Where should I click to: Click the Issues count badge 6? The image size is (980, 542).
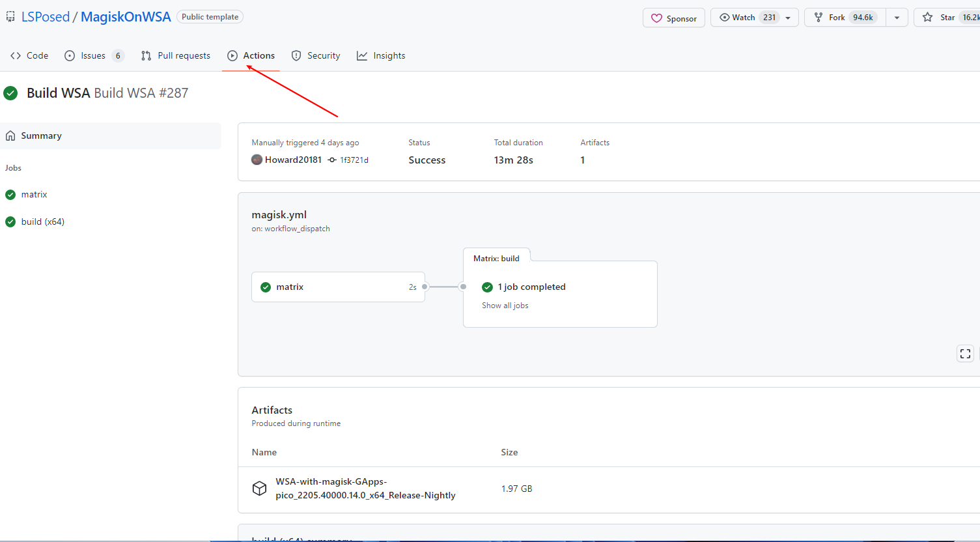click(118, 55)
